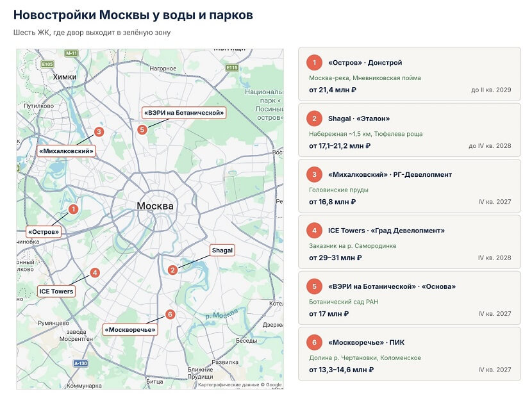Click the A-130 road shield on the map
The height and width of the screenshot is (394, 532).
(x=80, y=363)
